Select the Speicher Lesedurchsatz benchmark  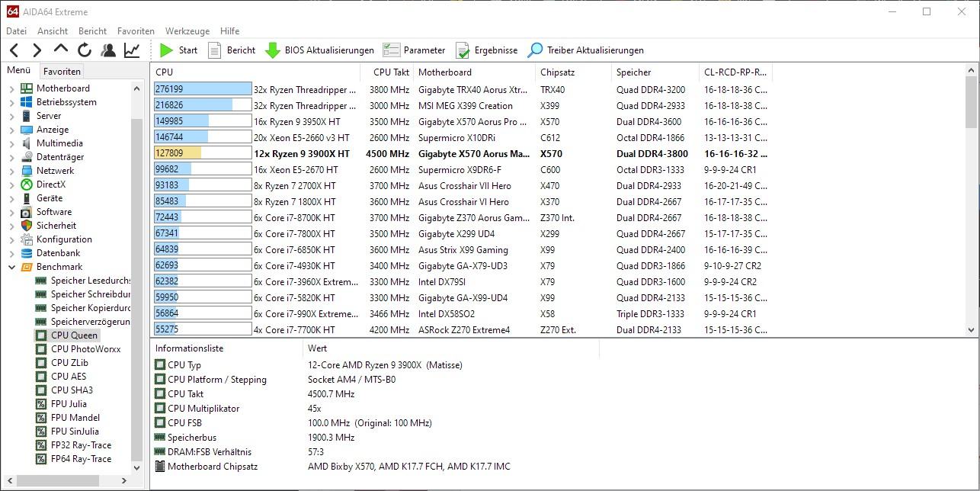[x=83, y=281]
